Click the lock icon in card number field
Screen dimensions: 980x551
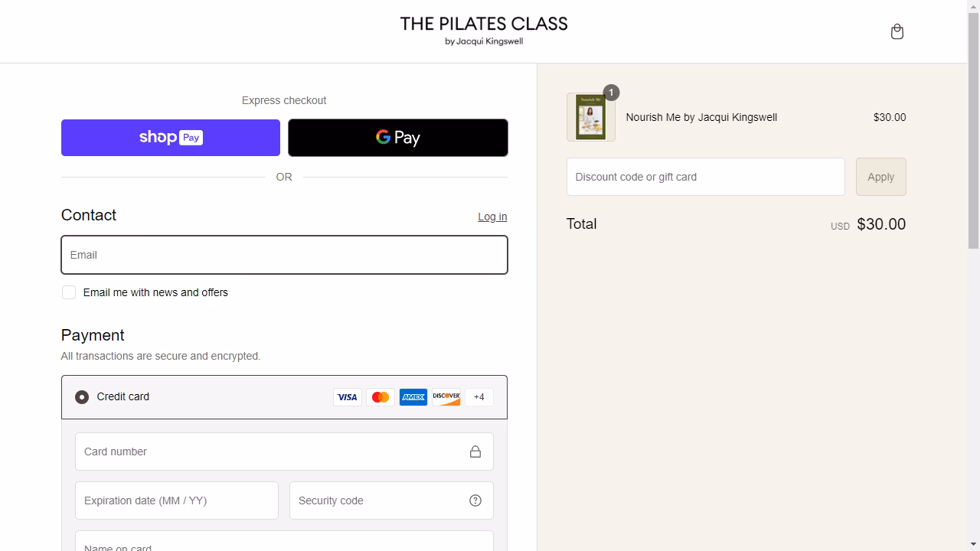tap(475, 452)
